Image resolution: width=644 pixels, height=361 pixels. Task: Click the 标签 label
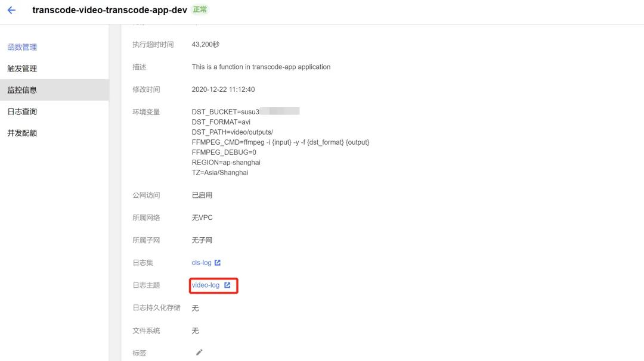pyautogui.click(x=139, y=353)
